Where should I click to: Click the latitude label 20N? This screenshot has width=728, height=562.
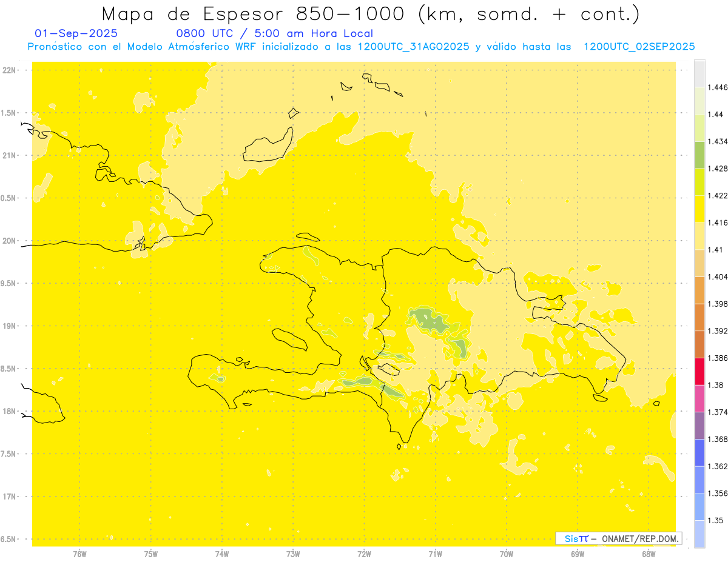[x=9, y=241]
